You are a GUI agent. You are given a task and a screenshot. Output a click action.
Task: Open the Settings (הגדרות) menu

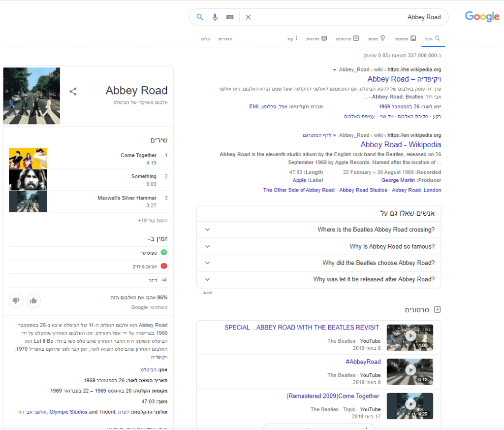click(225, 39)
